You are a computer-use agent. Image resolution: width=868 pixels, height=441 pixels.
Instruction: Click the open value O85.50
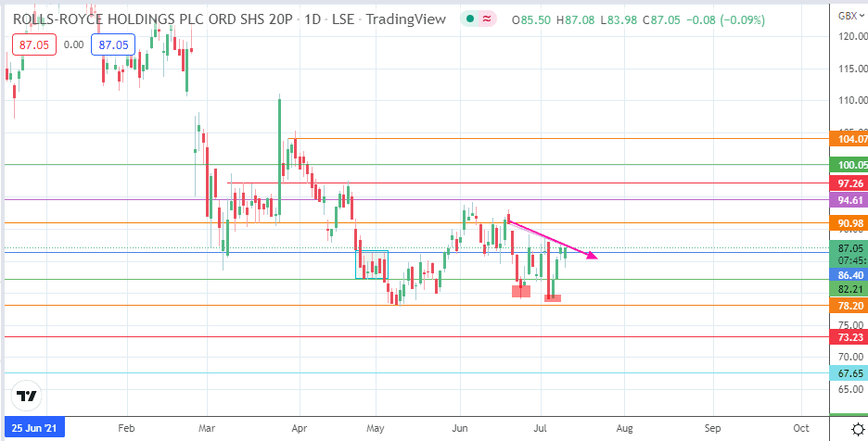click(x=531, y=20)
